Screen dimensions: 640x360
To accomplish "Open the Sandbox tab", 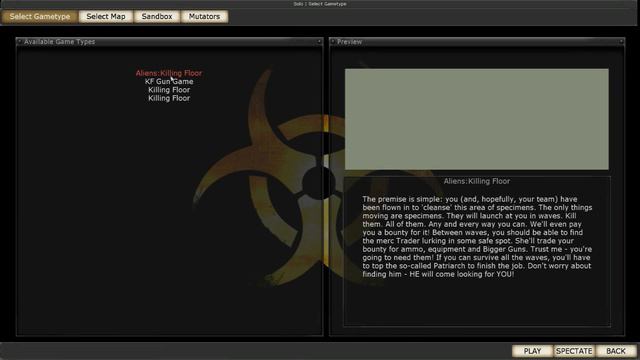I will 157,17.
